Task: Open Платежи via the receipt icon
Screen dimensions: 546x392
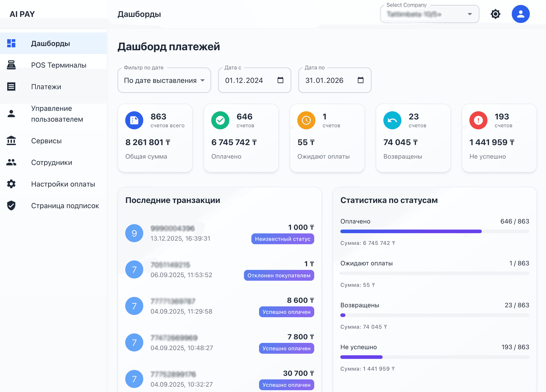Action: point(11,87)
